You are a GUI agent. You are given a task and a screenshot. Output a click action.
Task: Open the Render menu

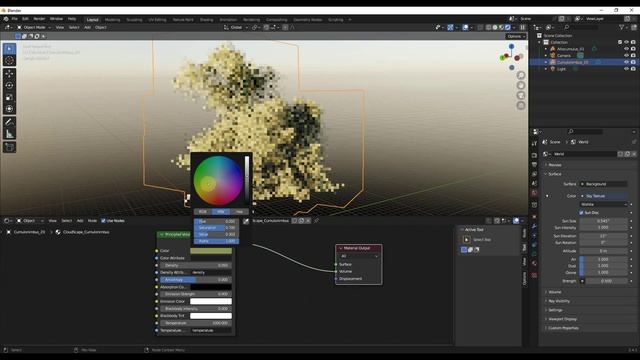click(39, 19)
